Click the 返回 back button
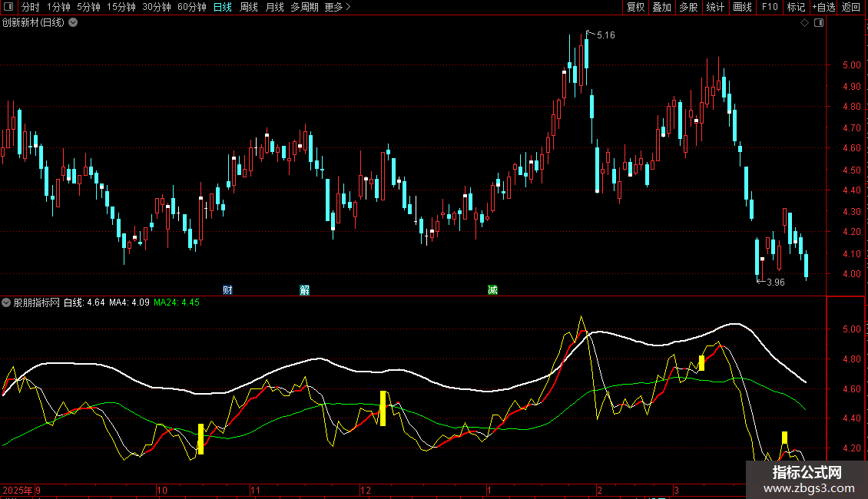Viewport: 868px width, 499px height. [x=851, y=7]
